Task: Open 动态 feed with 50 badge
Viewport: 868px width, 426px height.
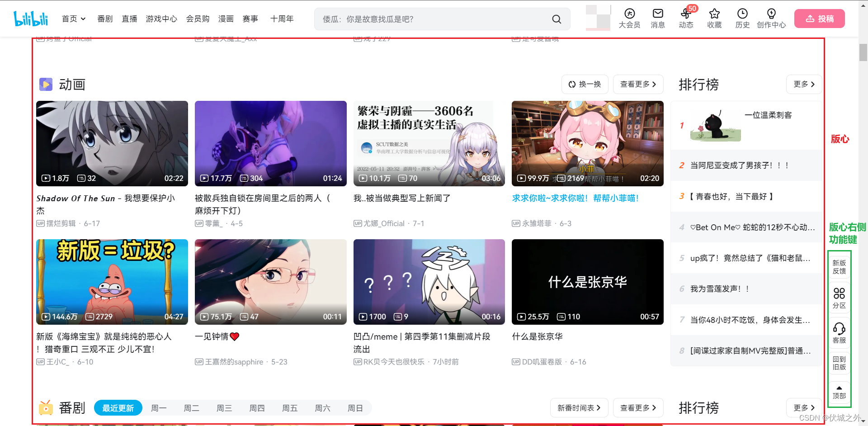Action: (x=686, y=19)
